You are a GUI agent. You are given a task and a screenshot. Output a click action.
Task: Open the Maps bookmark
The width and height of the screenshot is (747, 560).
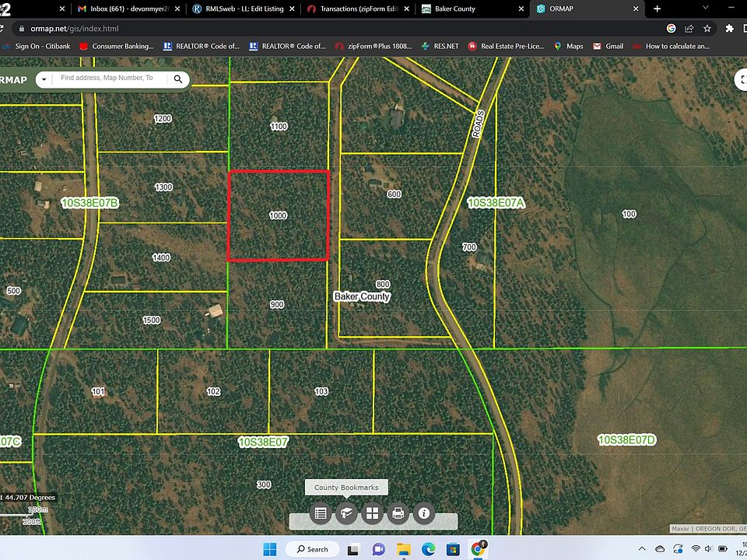click(x=569, y=46)
